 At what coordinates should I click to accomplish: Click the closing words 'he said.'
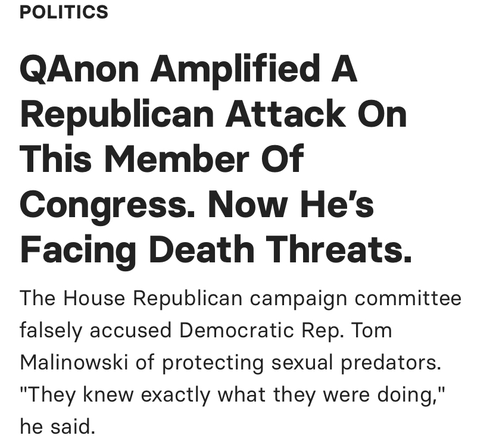tap(57, 426)
